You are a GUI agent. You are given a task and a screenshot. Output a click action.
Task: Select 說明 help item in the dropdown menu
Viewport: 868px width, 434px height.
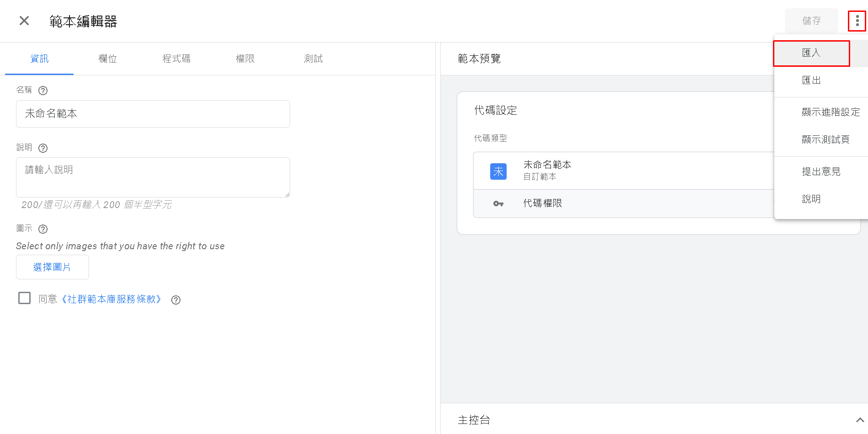821,199
